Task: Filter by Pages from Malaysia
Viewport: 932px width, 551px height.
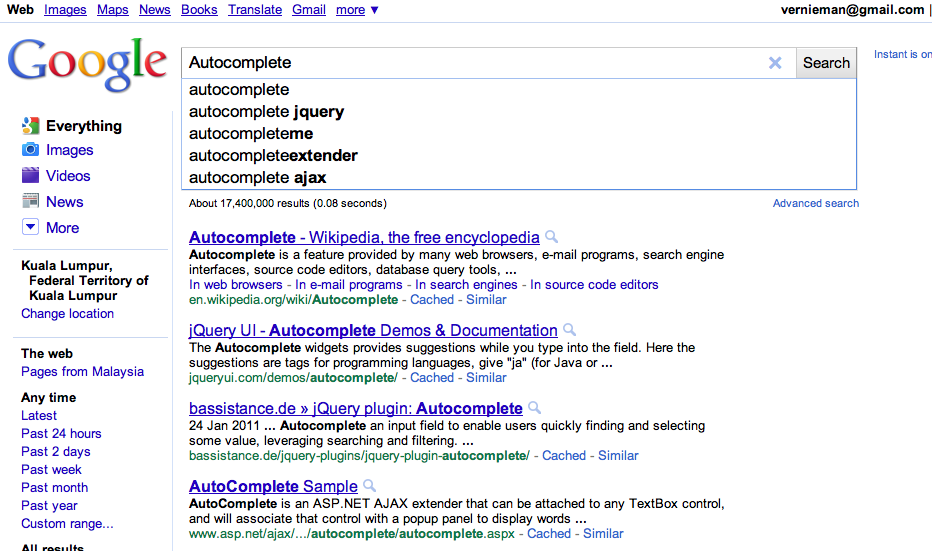Action: pyautogui.click(x=83, y=371)
